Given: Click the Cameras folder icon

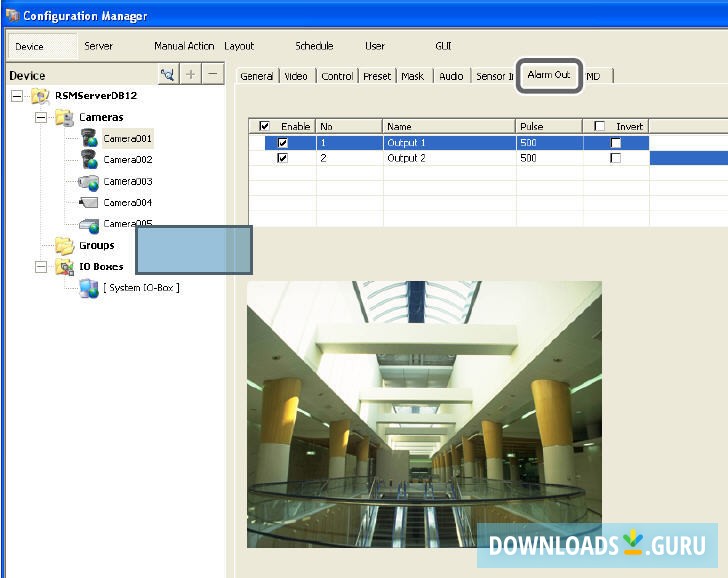Looking at the screenshot, I should (x=64, y=117).
